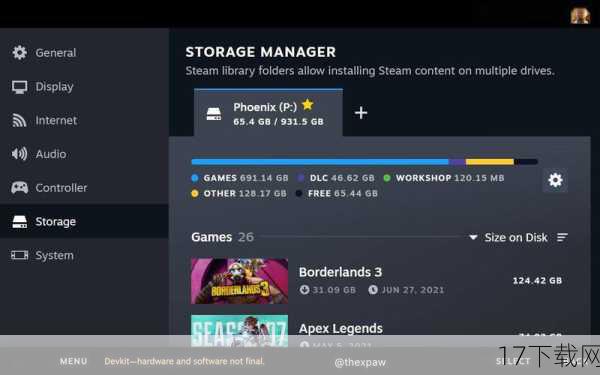Open user avatar profile picture
This screenshot has height=375, width=600.
click(x=580, y=15)
